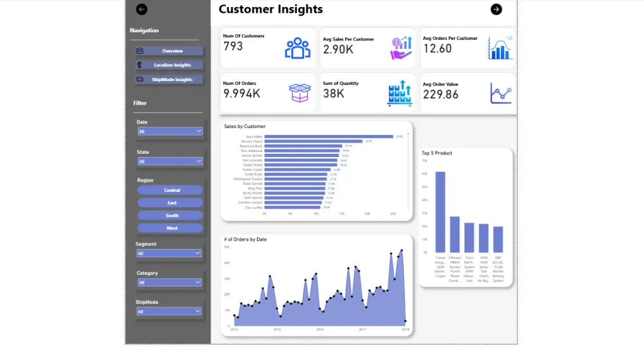Select the Fellowes PB500 bar in Top 5 Product
Image resolution: width=644 pixels, height=347 pixels.
coord(455,234)
